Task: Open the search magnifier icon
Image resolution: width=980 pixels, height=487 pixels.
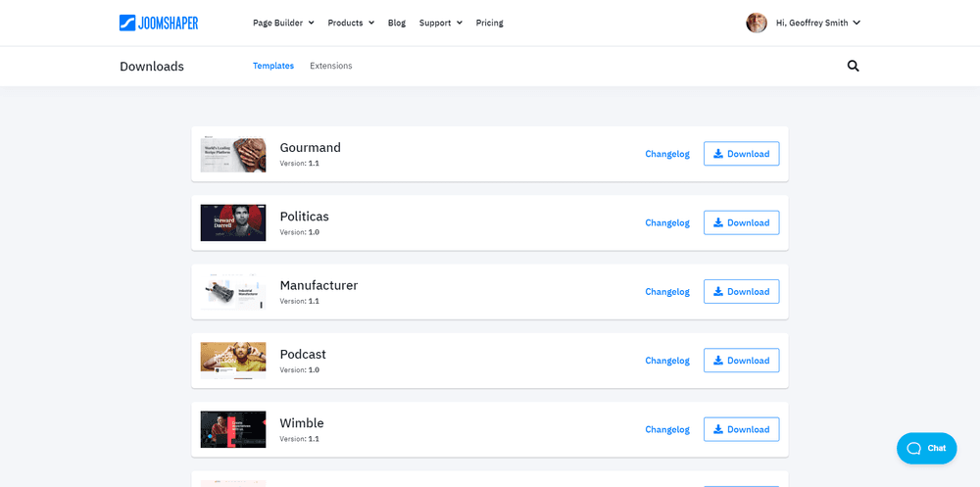Action: pyautogui.click(x=853, y=66)
